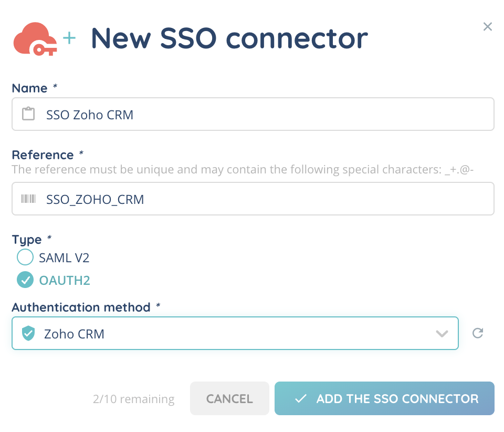This screenshot has width=504, height=432.
Task: Click the shield icon next to Zoho CRM
Action: click(x=28, y=333)
